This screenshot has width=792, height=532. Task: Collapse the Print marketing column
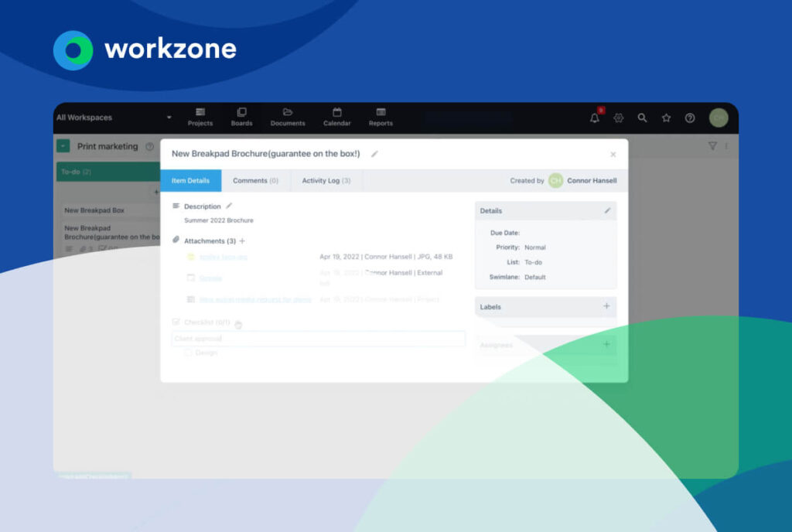click(x=63, y=146)
